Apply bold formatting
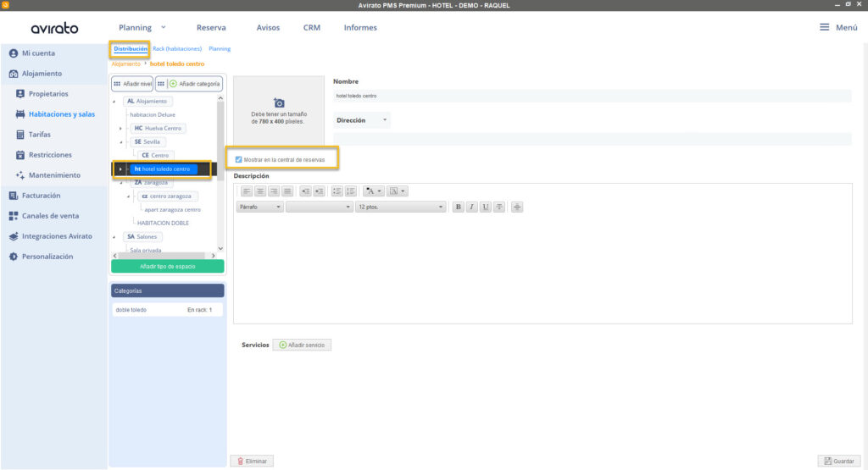The height and width of the screenshot is (470, 868). [x=458, y=207]
